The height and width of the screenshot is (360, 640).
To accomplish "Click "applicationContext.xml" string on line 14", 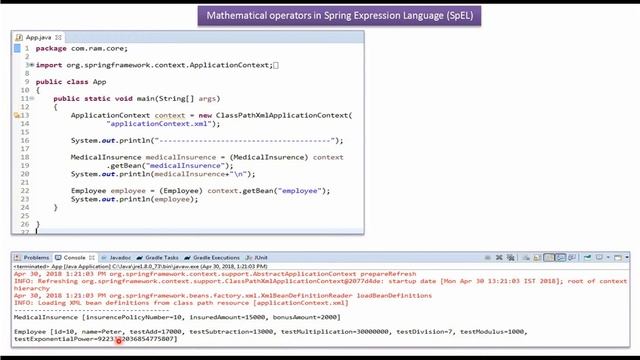I will tap(159, 124).
